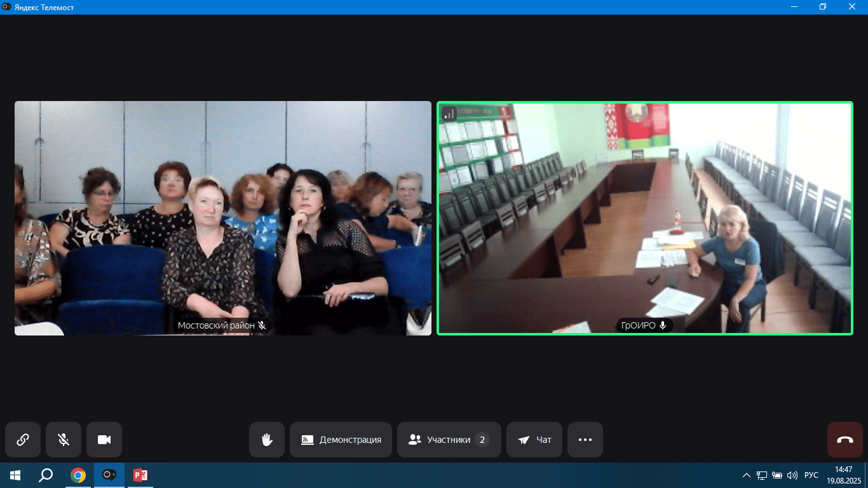Screen dimensions: 868x488
Task: Open Windows taskbar search
Action: [46, 475]
